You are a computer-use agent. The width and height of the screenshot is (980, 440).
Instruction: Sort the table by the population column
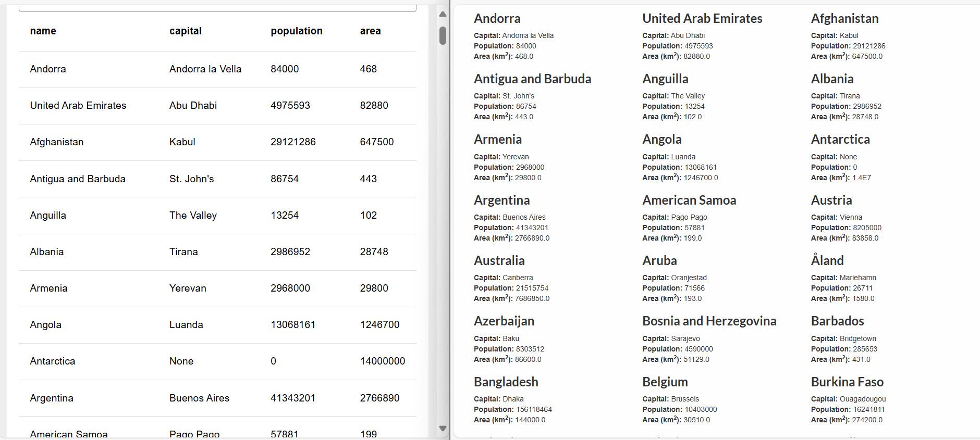[296, 31]
